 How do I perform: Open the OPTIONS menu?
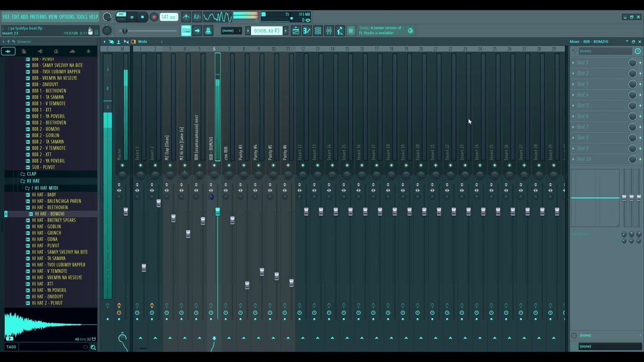(x=66, y=17)
